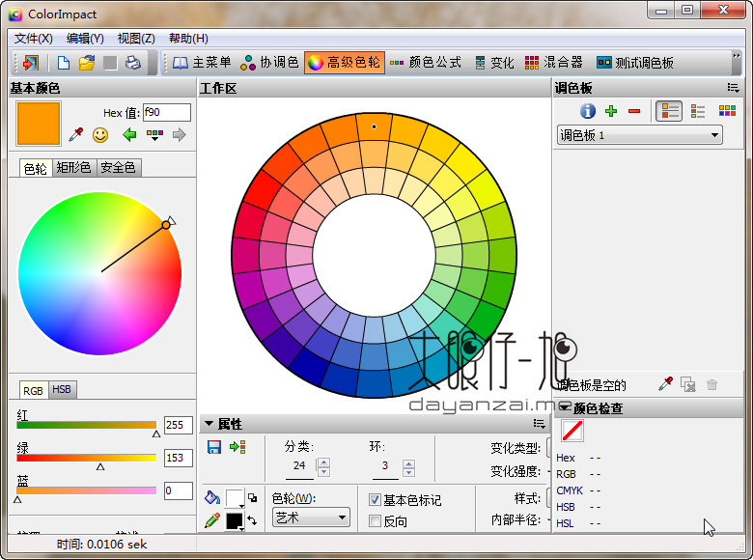Viewport: 753px width, 560px height.
Task: Add a color with the green plus icon
Action: coord(611,111)
